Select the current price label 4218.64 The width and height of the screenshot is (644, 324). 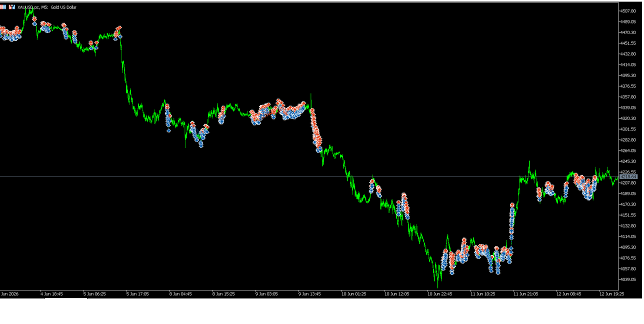628,176
